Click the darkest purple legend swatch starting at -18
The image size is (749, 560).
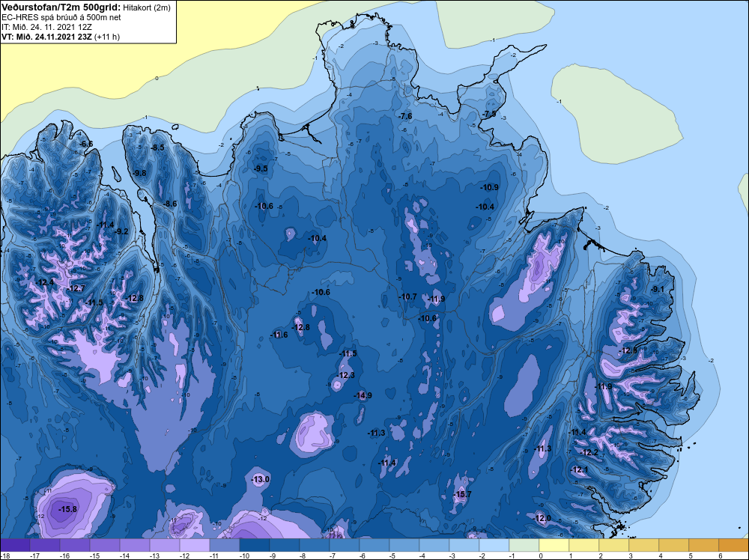(x=15, y=545)
